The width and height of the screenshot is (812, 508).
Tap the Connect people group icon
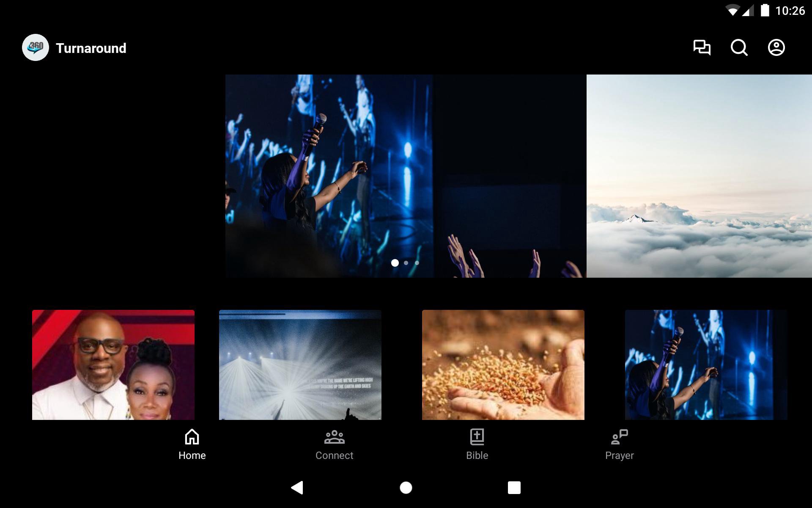[334, 437]
